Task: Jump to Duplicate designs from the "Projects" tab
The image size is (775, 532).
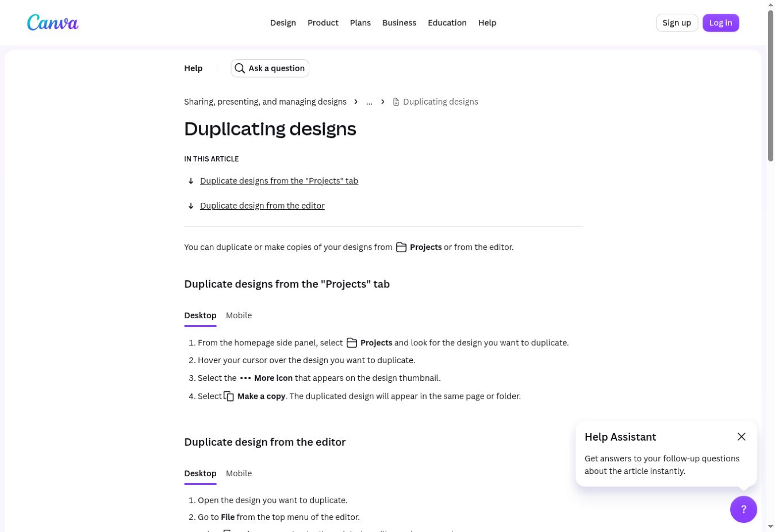Action: (x=279, y=181)
